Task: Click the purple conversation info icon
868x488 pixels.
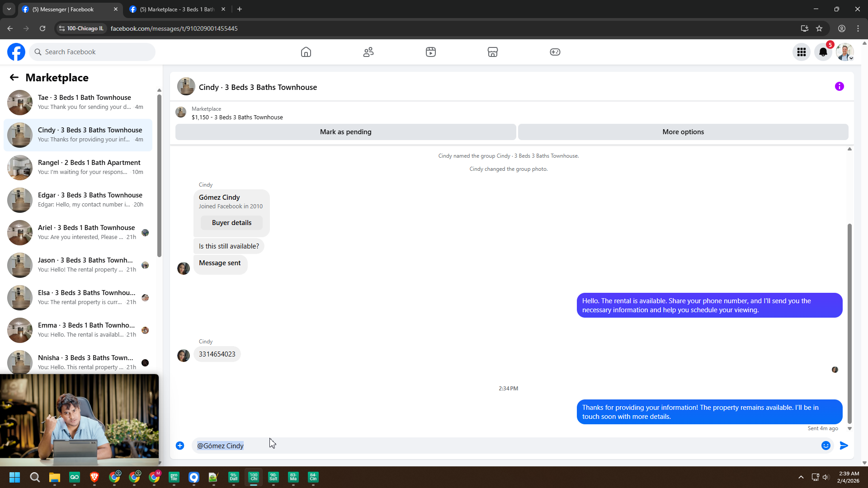Action: tap(840, 86)
